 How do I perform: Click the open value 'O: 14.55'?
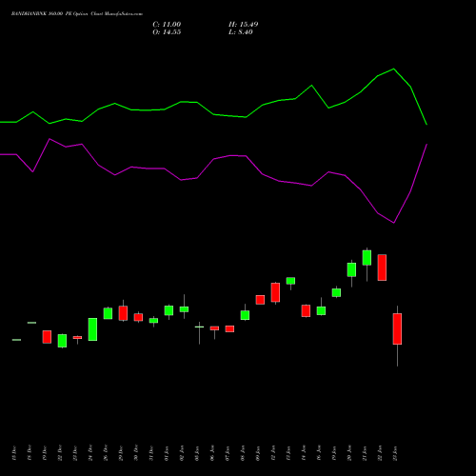[167, 32]
